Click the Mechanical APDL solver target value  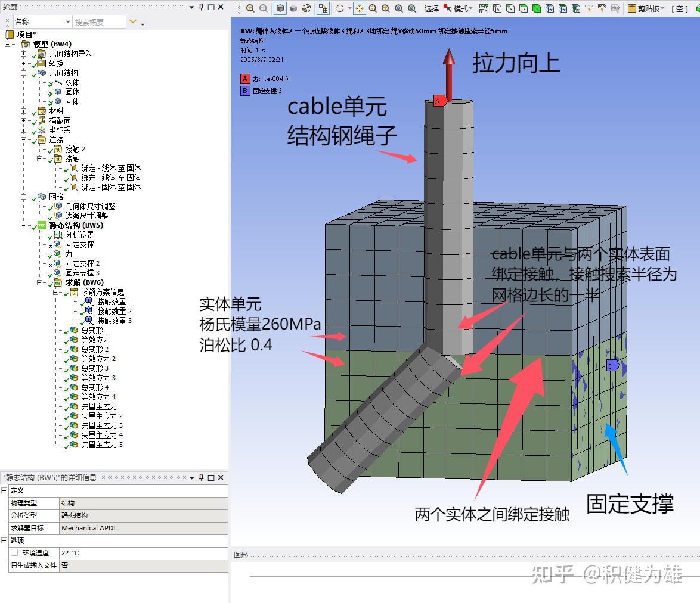144,528
